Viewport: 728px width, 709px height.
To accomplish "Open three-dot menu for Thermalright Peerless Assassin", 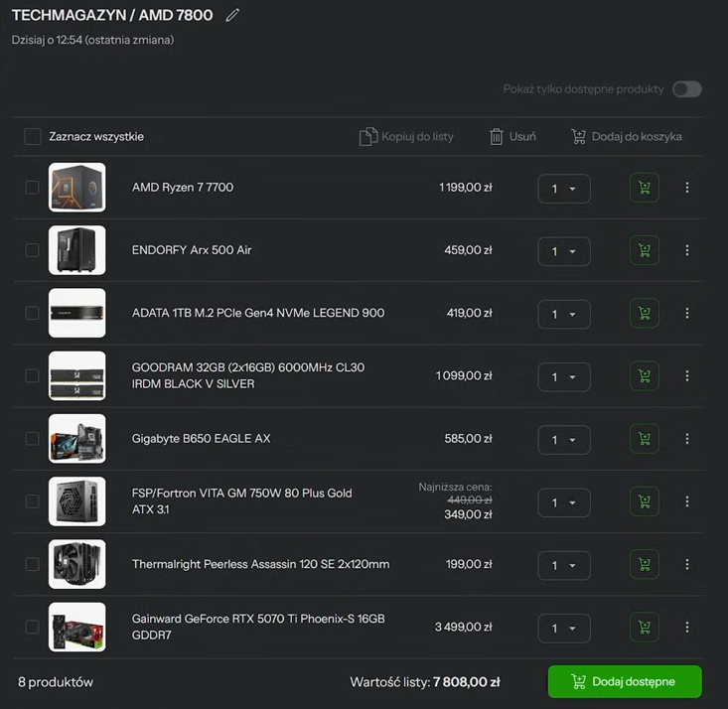I will (x=687, y=564).
